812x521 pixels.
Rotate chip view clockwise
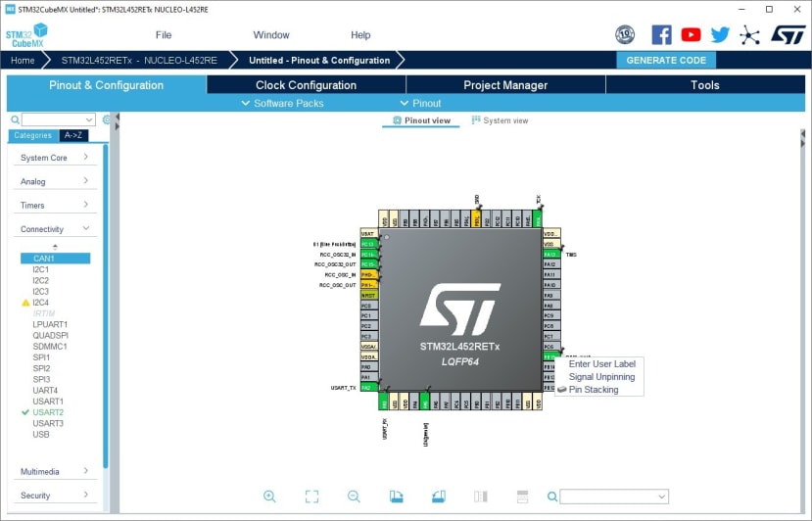396,497
